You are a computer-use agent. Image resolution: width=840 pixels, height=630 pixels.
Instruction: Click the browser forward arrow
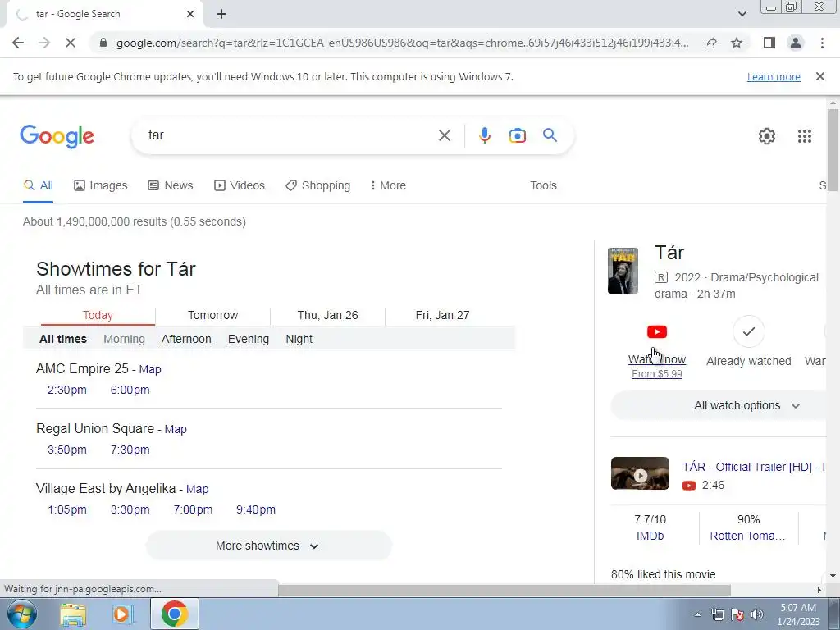click(x=44, y=43)
